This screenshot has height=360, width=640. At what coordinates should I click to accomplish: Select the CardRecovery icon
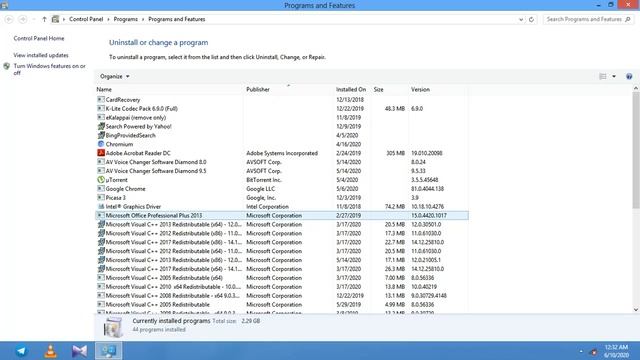(101, 100)
